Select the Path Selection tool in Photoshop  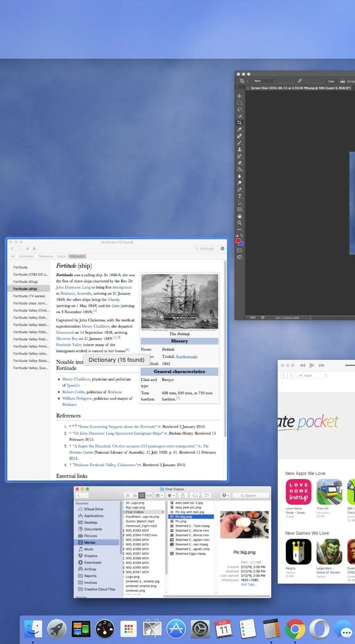click(239, 203)
